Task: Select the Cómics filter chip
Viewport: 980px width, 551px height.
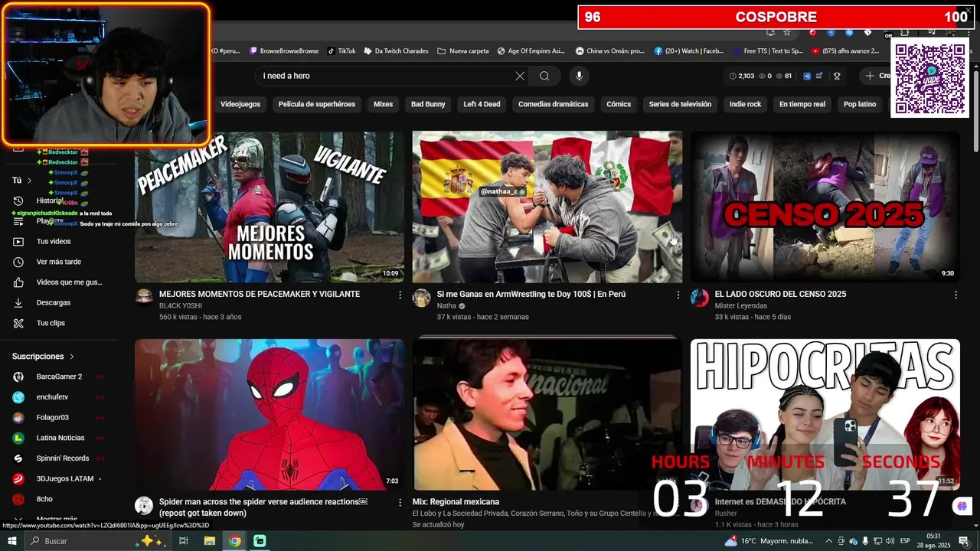Action: point(619,104)
